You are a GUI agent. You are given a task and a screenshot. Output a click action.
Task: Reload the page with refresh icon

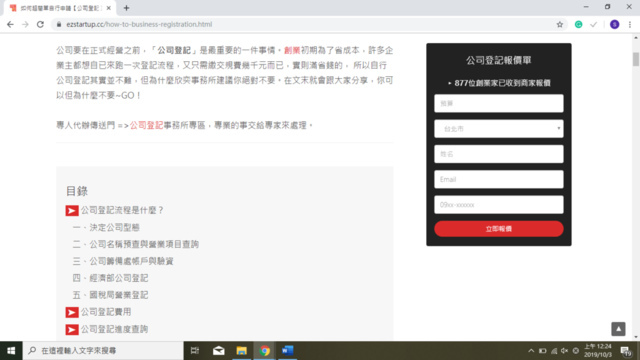click(40, 24)
